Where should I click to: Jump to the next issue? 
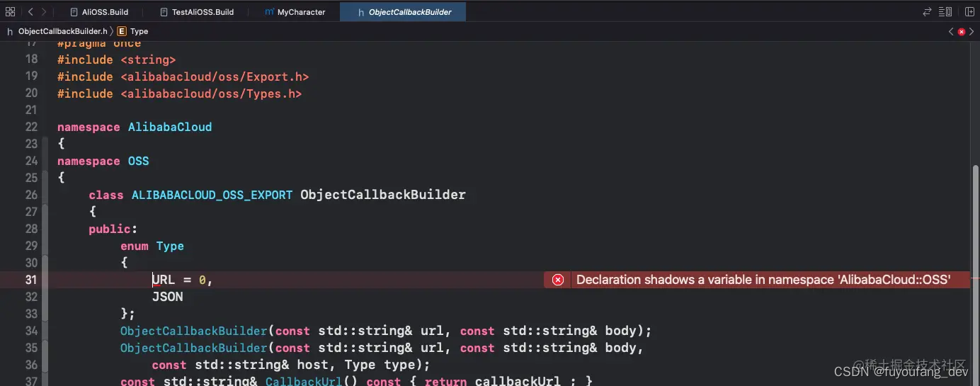(972, 31)
